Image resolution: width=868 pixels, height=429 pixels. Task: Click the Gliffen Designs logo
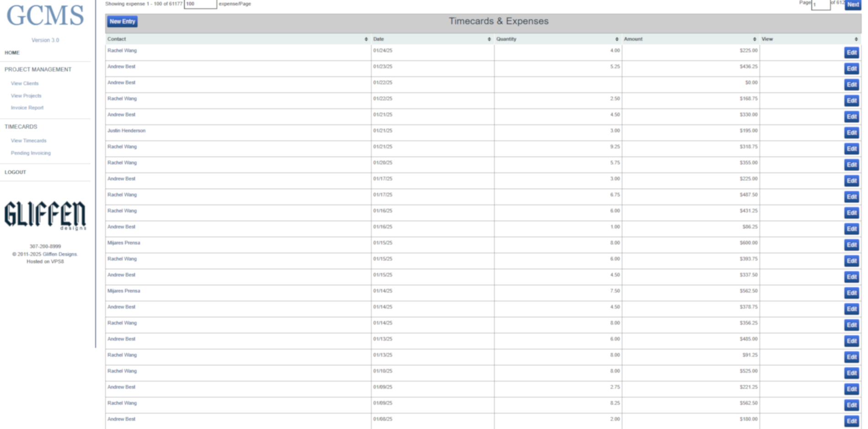(45, 215)
